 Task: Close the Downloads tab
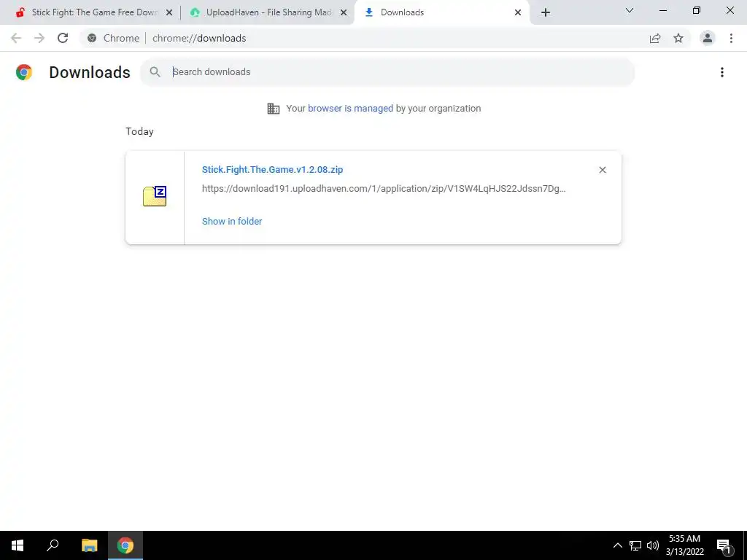click(518, 12)
